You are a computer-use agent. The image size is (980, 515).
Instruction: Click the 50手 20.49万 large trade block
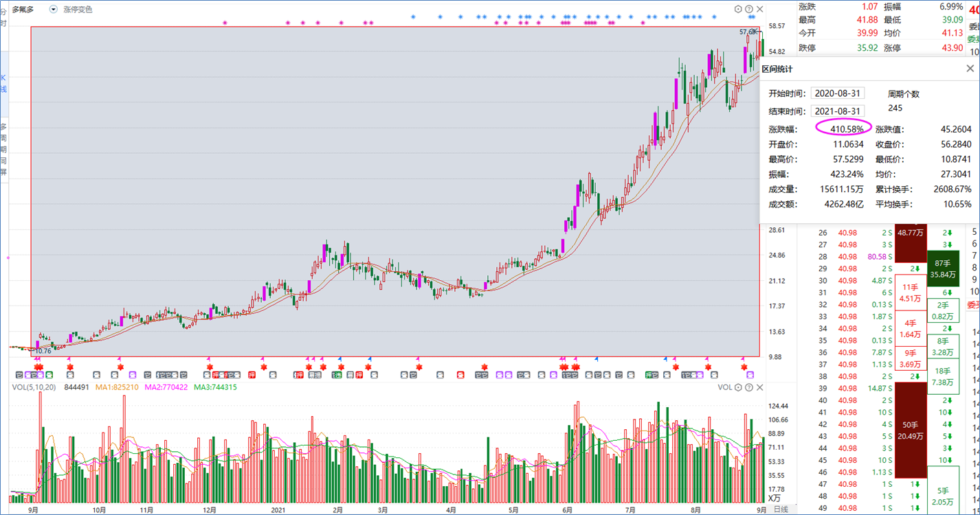tap(911, 431)
